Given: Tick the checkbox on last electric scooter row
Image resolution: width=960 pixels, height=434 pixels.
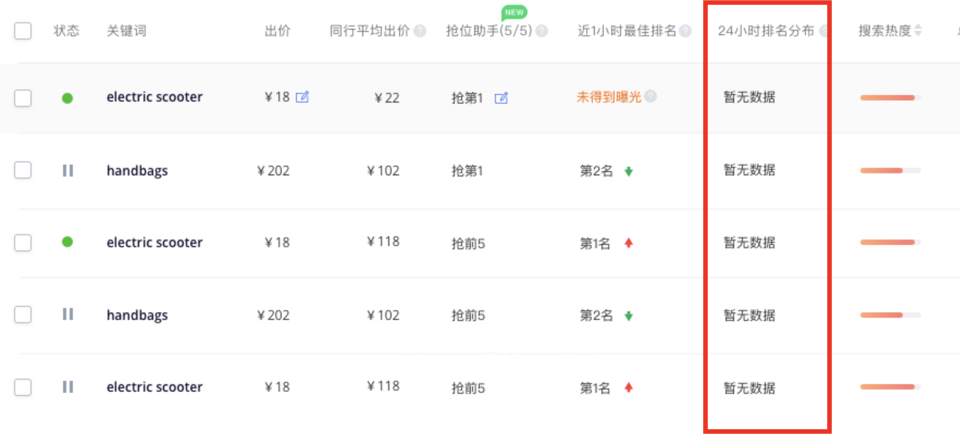Looking at the screenshot, I should tap(23, 387).
